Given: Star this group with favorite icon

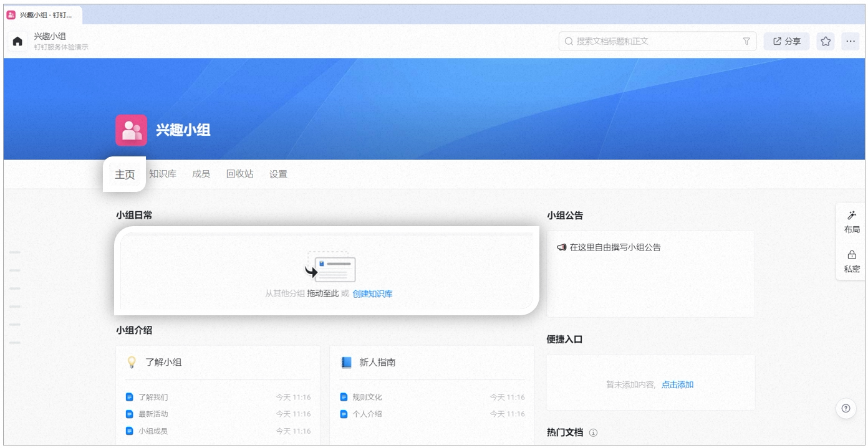Looking at the screenshot, I should click(826, 41).
